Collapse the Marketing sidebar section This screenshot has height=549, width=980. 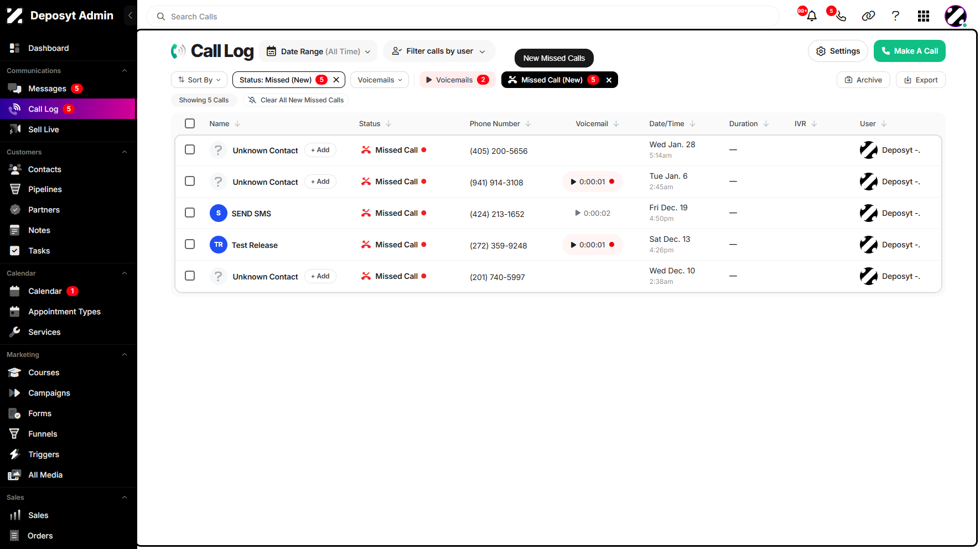125,354
